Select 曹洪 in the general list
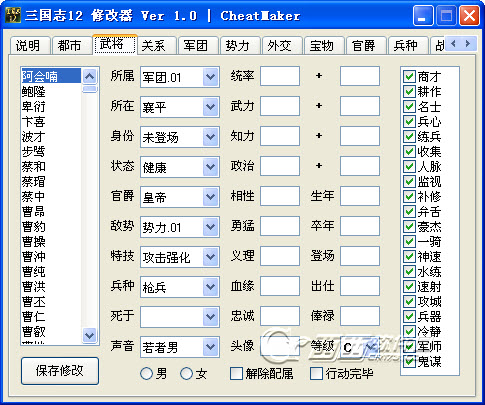Viewport: 485px width, 405px height. coord(51,286)
